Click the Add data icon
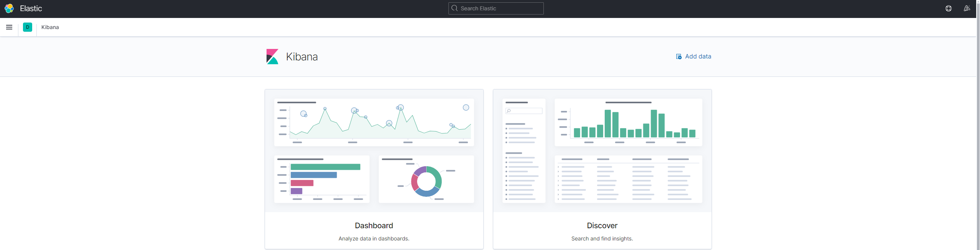This screenshot has width=980, height=250. (x=679, y=57)
